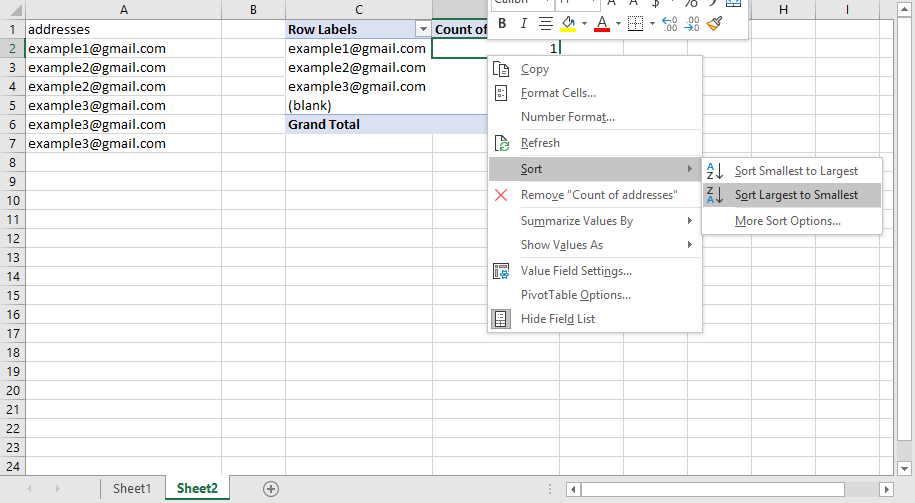Screen dimensions: 915x503
Task: Select column A header
Action: [x=124, y=9]
